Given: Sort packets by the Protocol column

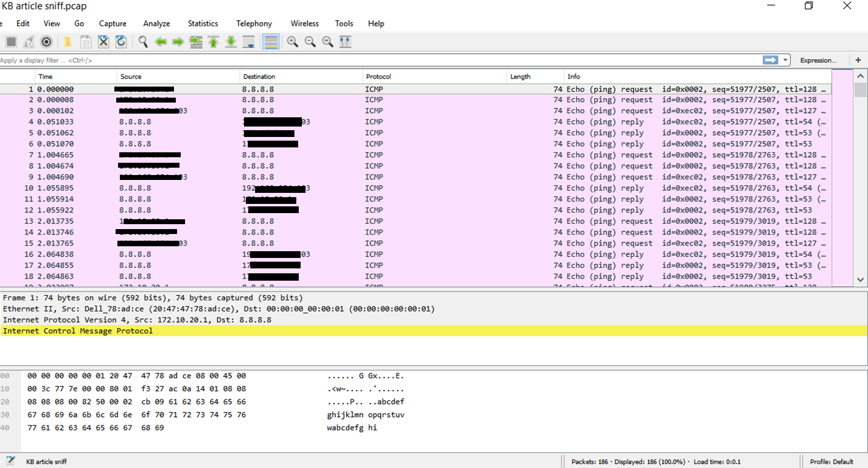Looking at the screenshot, I should click(435, 77).
